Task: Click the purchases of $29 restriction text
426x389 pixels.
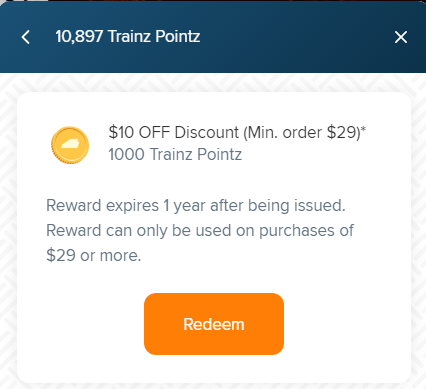Action: tap(200, 243)
